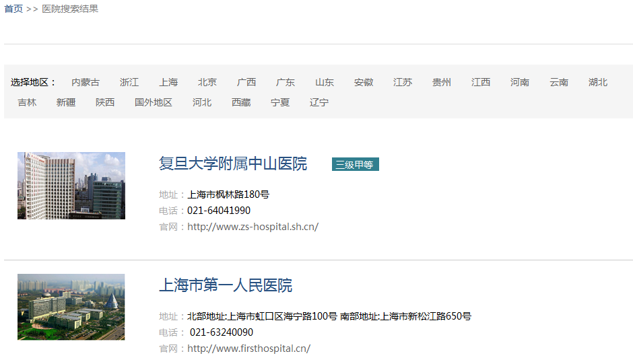Select the 浙江 region filter

129,82
